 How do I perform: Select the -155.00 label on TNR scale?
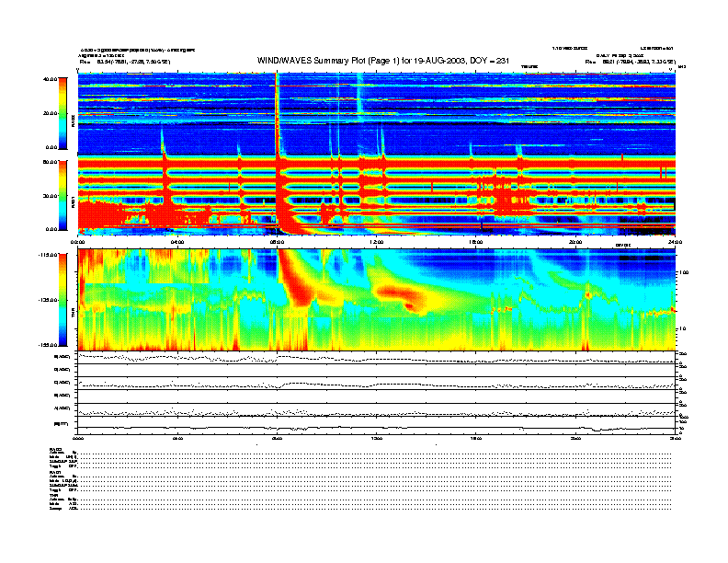[x=49, y=345]
